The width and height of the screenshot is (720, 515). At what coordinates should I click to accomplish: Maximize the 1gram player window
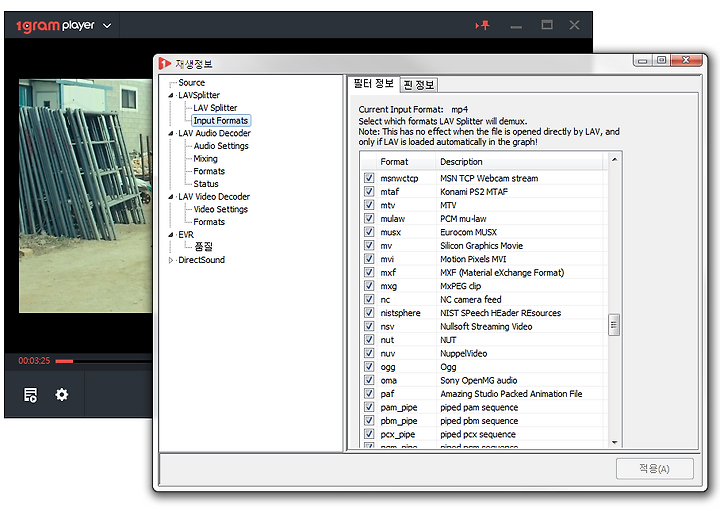(547, 25)
